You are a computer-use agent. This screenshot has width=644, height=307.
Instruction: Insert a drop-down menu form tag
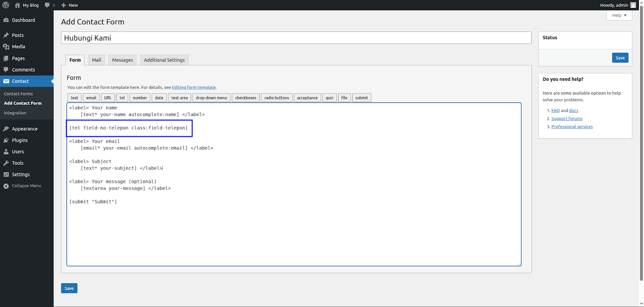point(211,98)
